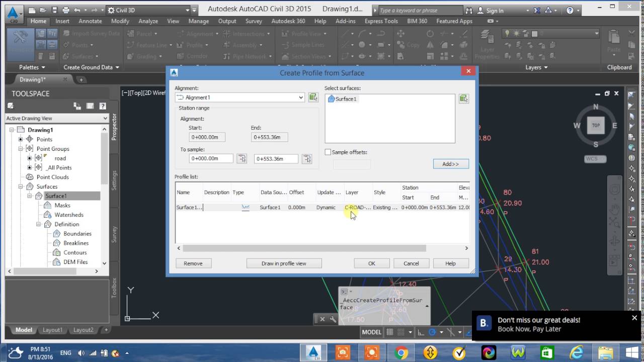Click the Cancel button in the dialog
644x362 pixels.
[x=411, y=263]
